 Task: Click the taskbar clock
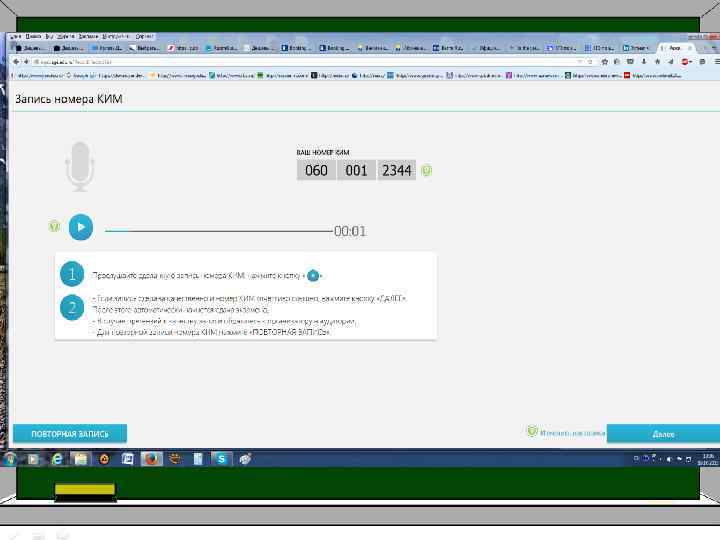pyautogui.click(x=708, y=460)
